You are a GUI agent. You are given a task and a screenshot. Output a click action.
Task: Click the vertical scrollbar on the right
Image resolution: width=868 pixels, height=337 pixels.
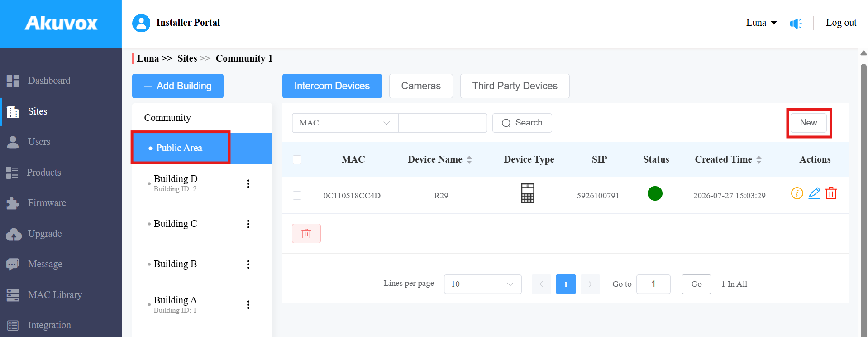point(863,199)
